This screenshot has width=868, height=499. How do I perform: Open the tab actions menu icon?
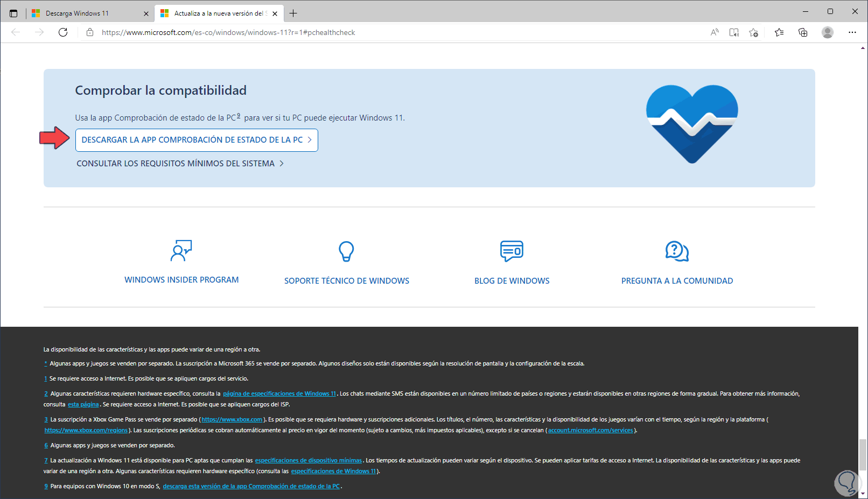click(x=13, y=13)
